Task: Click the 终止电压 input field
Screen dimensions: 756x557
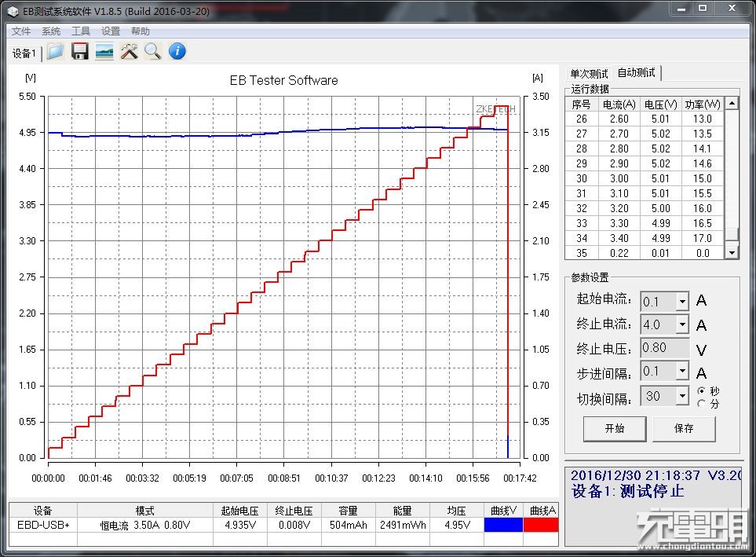Action: [664, 347]
